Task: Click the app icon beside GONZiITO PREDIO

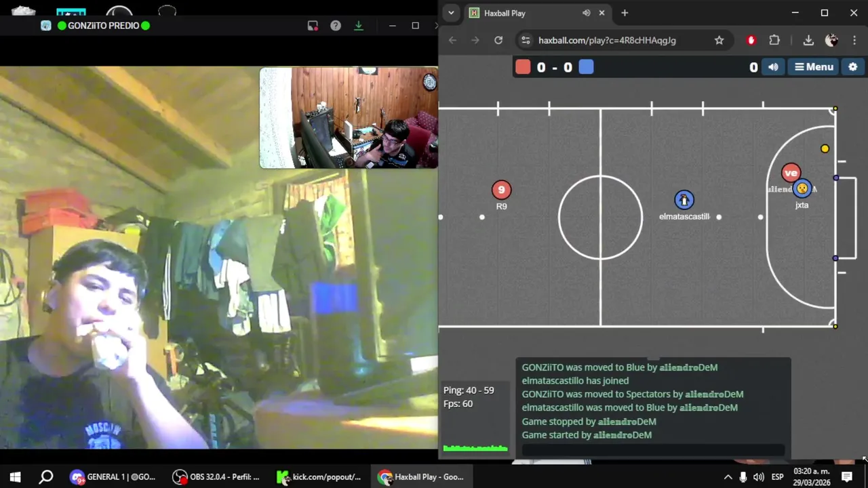Action: pos(45,26)
